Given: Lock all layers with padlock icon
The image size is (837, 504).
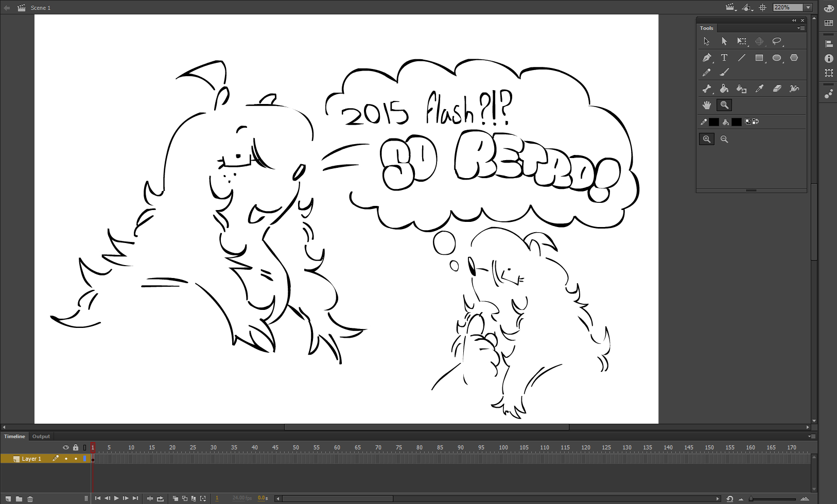Looking at the screenshot, I should pyautogui.click(x=76, y=447).
